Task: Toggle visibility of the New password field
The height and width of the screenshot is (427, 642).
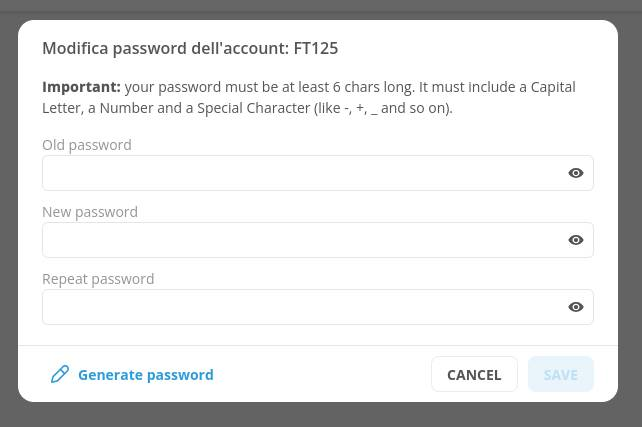Action: coord(576,240)
